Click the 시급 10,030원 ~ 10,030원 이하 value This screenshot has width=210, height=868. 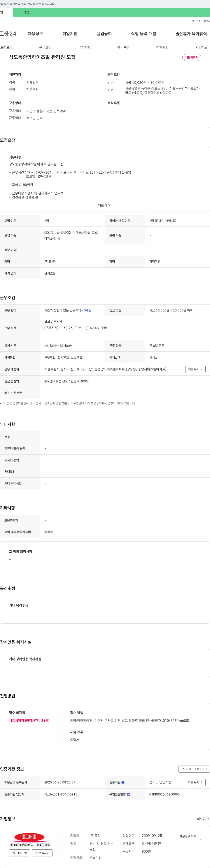171,310
